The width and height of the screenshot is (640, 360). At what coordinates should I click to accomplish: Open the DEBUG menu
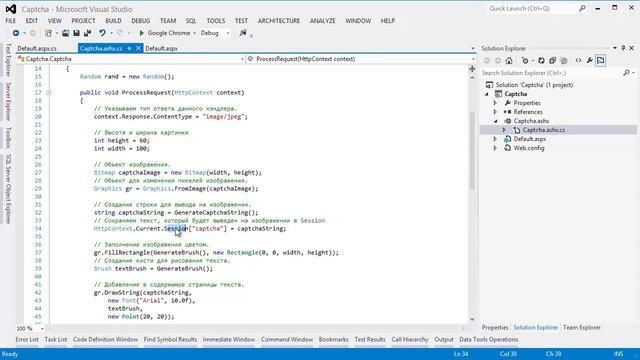[141, 21]
